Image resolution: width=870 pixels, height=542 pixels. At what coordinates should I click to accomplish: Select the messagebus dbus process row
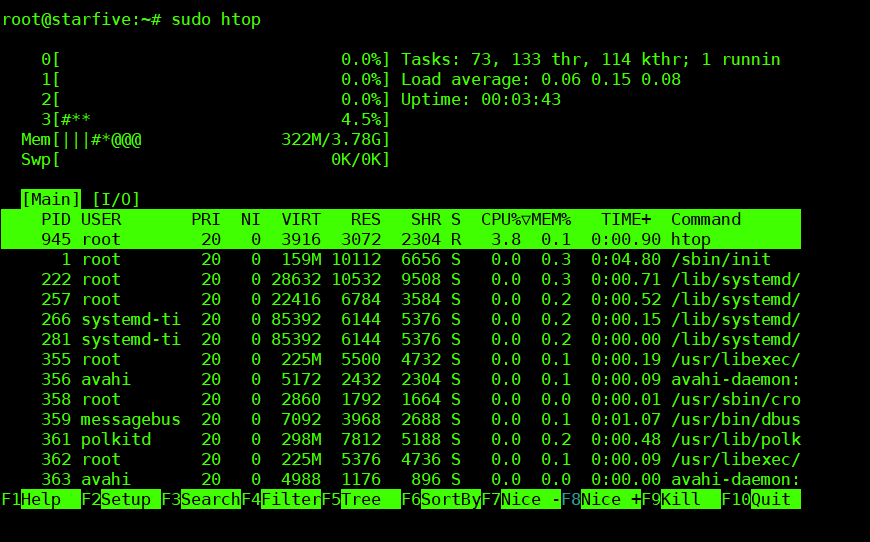pyautogui.click(x=401, y=419)
